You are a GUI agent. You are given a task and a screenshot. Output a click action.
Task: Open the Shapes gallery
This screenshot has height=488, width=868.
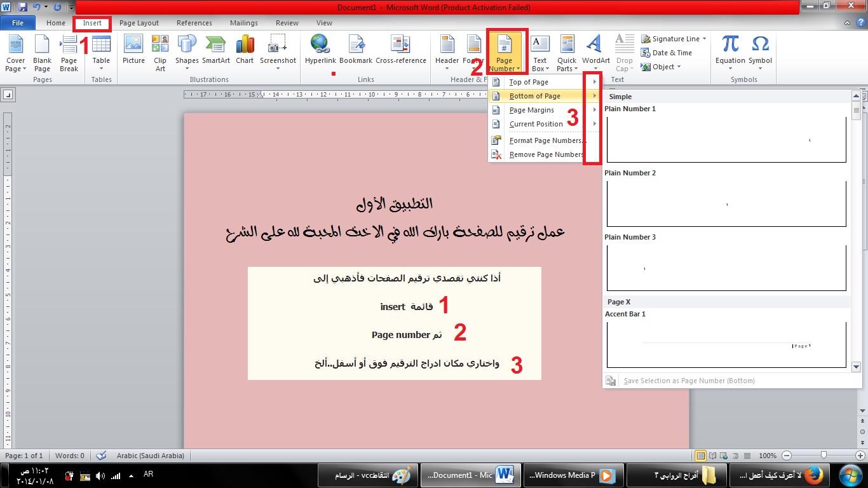click(x=187, y=53)
